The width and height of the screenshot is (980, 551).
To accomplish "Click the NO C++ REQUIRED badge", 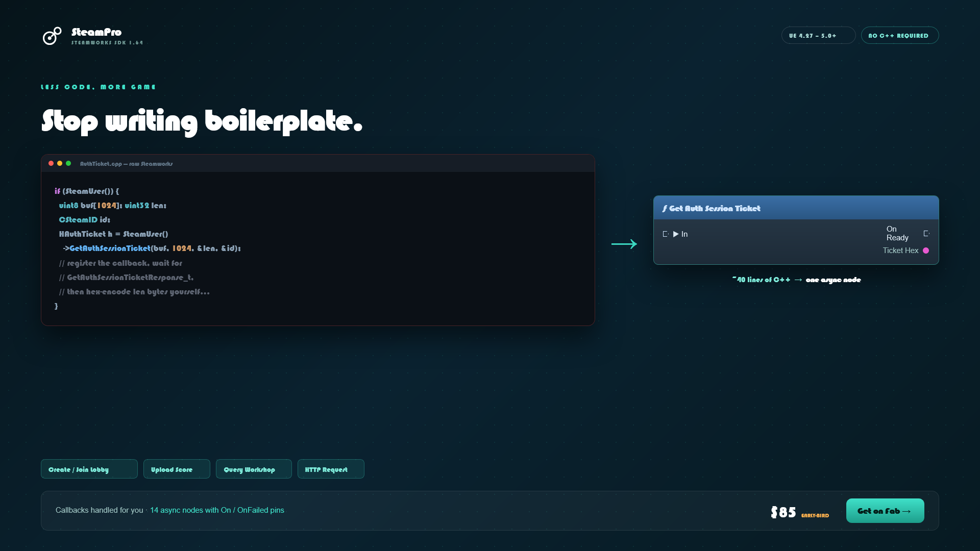I will click(900, 35).
